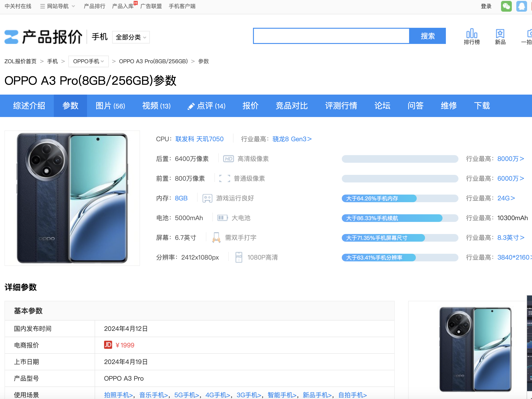Click the gamepad 游戏运行良好 icon
Viewport: 532px width, 399px height.
[207, 198]
